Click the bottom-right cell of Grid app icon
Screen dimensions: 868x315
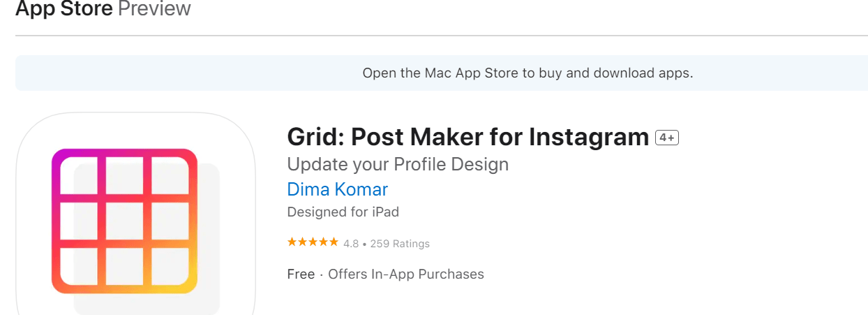pyautogui.click(x=170, y=266)
